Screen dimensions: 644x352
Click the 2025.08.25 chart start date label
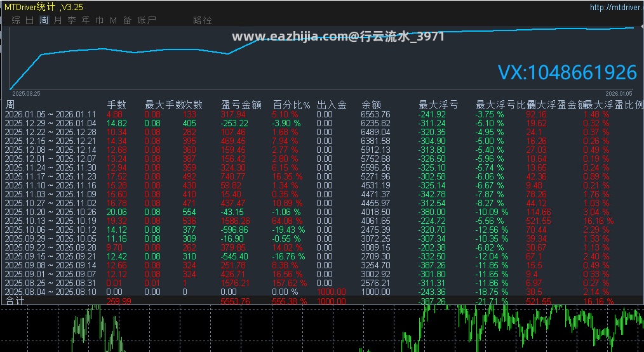point(26,93)
